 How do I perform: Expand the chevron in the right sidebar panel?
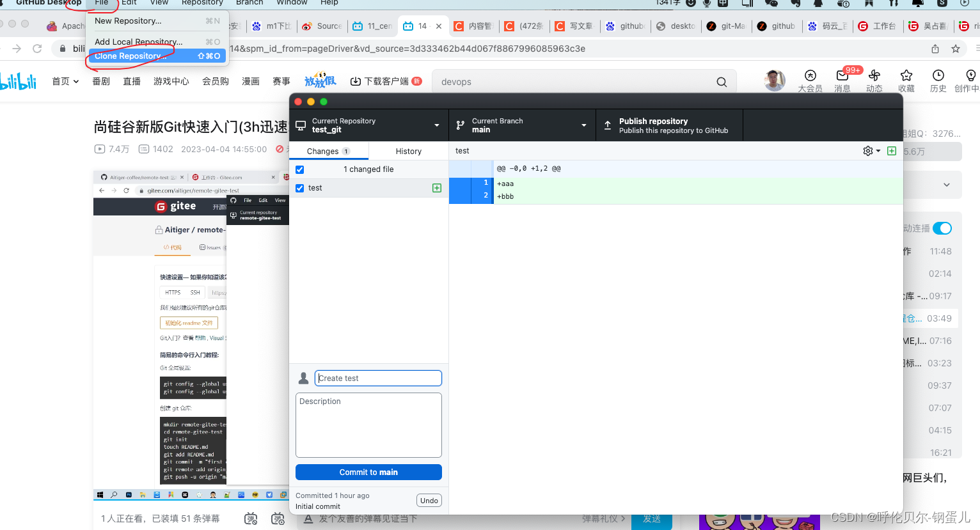(x=947, y=185)
